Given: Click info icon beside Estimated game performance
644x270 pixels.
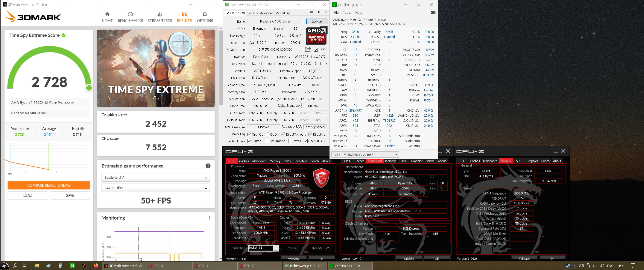Looking at the screenshot, I should coord(208,166).
